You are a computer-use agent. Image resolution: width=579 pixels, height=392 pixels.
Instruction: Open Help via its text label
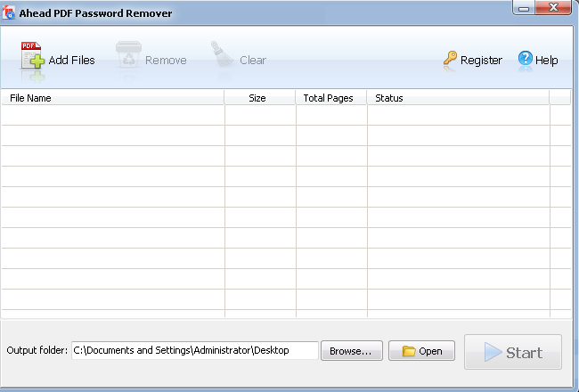tap(547, 61)
